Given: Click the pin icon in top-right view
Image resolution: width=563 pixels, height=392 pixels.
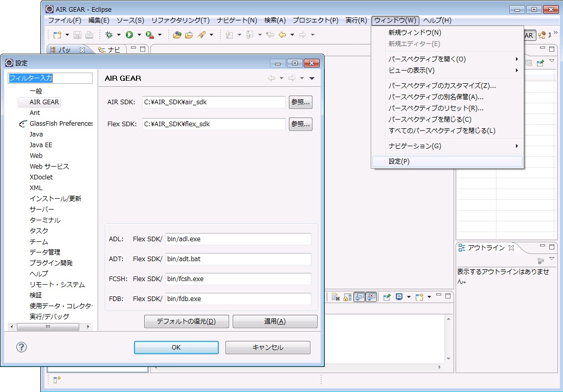Looking at the screenshot, I should pos(540,63).
